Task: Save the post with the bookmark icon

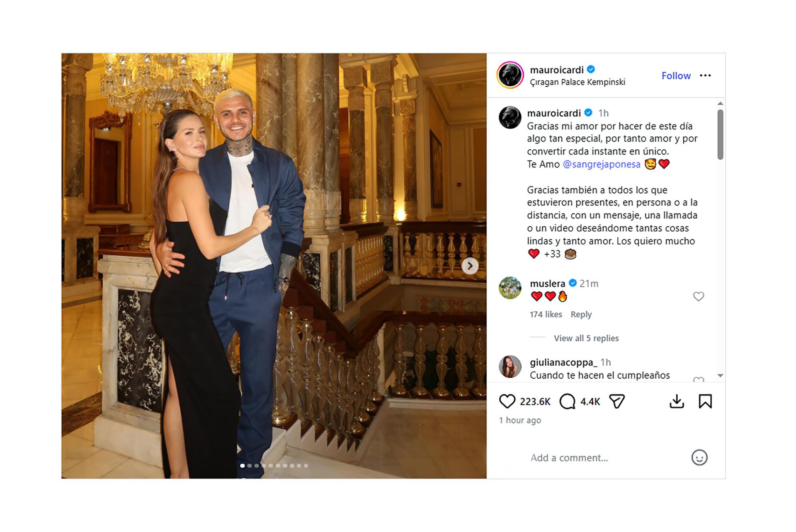Action: click(x=705, y=401)
